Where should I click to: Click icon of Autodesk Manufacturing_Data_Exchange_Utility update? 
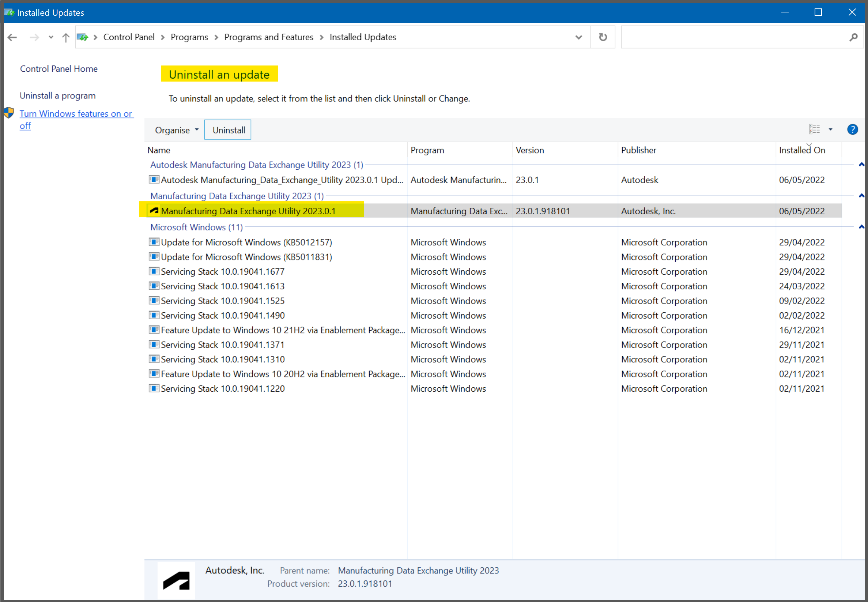(x=154, y=179)
